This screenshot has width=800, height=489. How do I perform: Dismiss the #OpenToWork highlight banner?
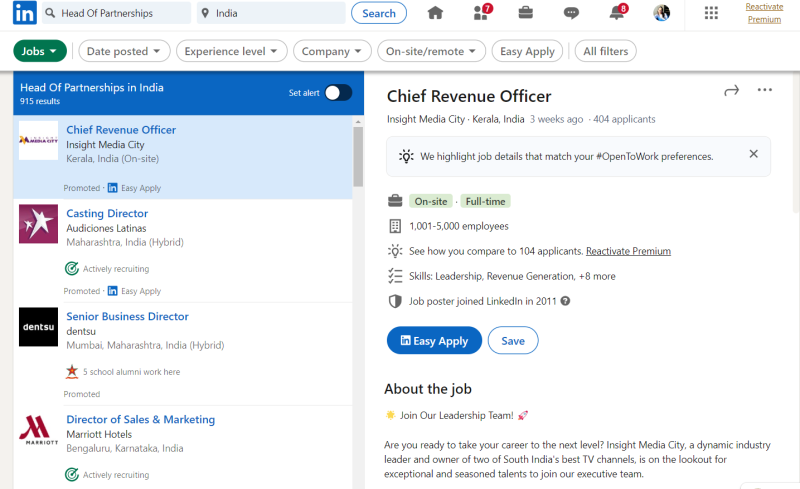(753, 154)
